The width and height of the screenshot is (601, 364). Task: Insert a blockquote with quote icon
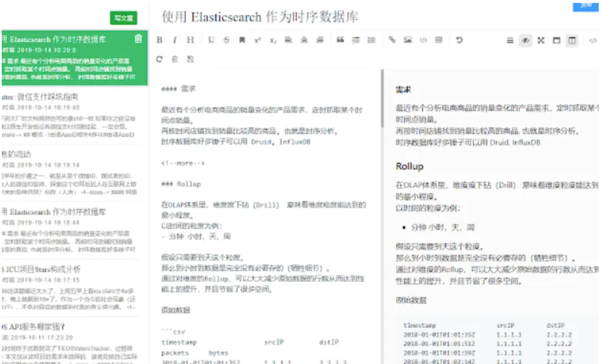click(340, 40)
